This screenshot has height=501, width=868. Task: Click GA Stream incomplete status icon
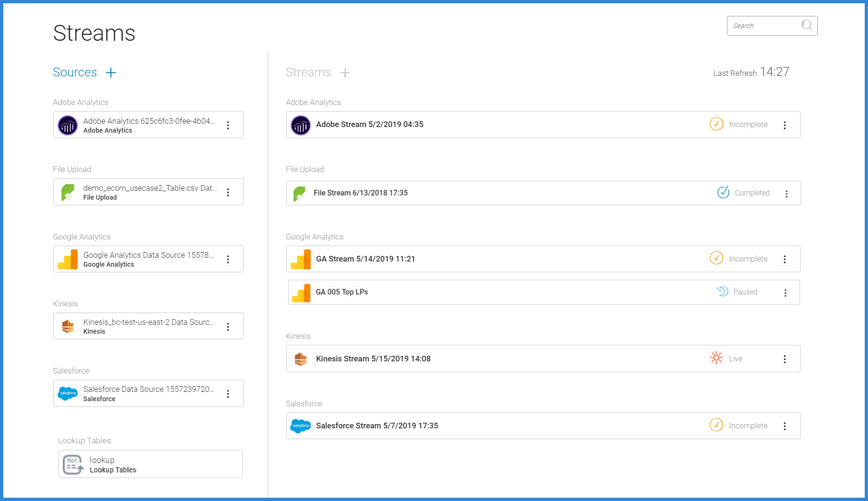click(x=716, y=258)
